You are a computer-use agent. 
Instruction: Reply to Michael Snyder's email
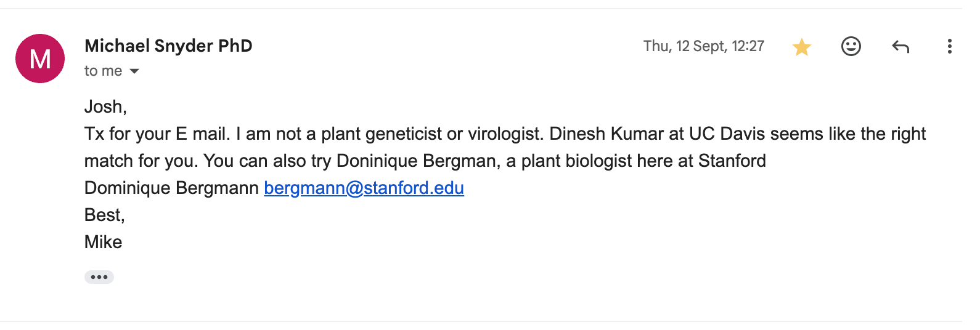pyautogui.click(x=900, y=46)
